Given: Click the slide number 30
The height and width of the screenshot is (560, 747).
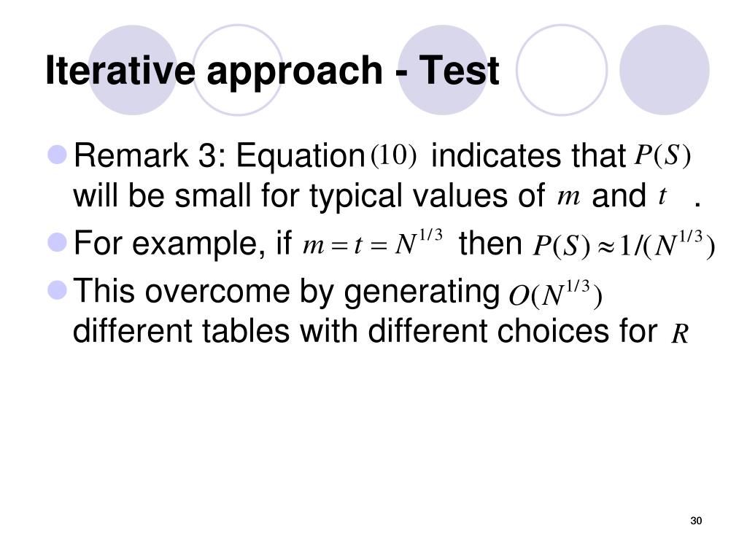Looking at the screenshot, I should click(696, 521).
